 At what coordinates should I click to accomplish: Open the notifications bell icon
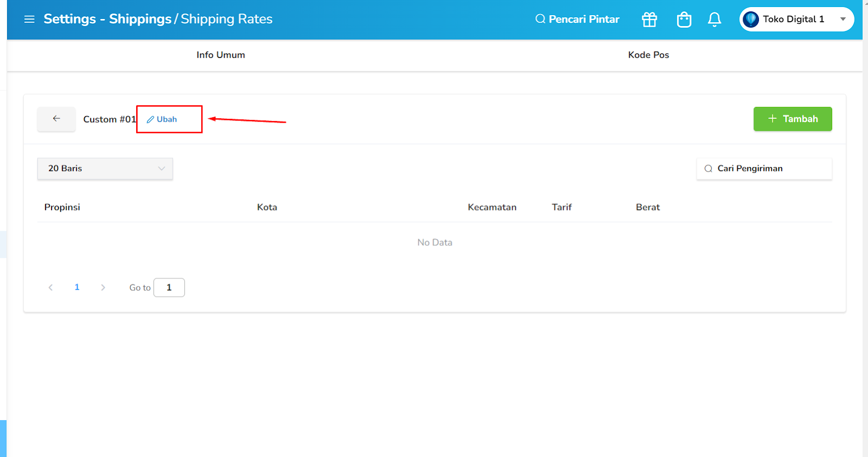[714, 20]
